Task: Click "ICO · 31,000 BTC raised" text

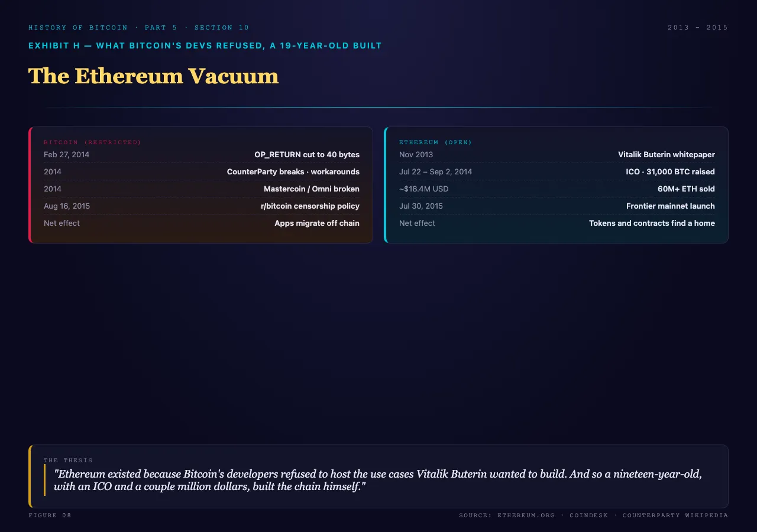Action: tap(670, 172)
